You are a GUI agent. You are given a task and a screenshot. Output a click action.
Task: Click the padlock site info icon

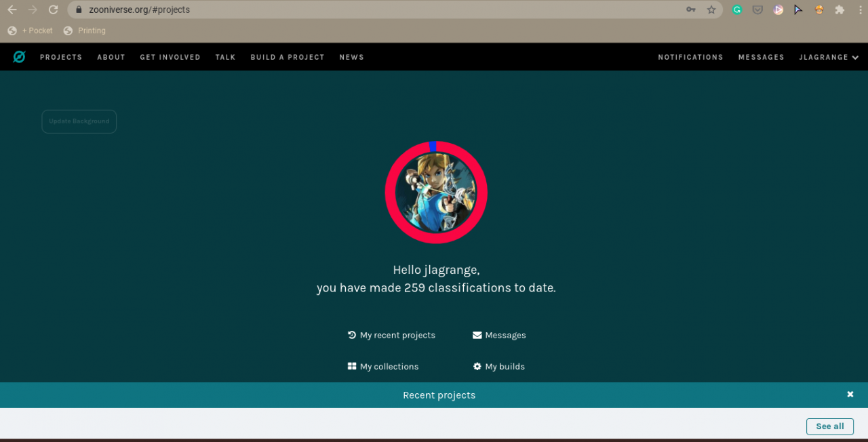(79, 9)
